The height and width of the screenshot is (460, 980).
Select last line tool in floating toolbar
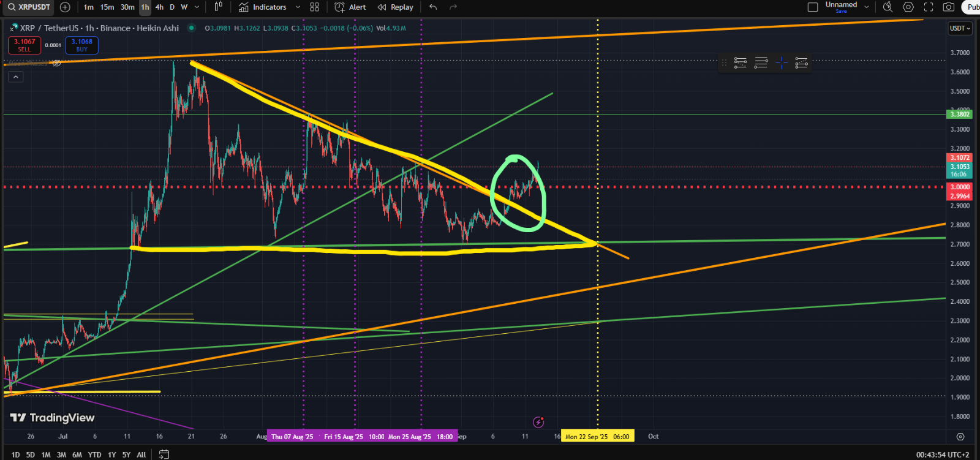[802, 62]
